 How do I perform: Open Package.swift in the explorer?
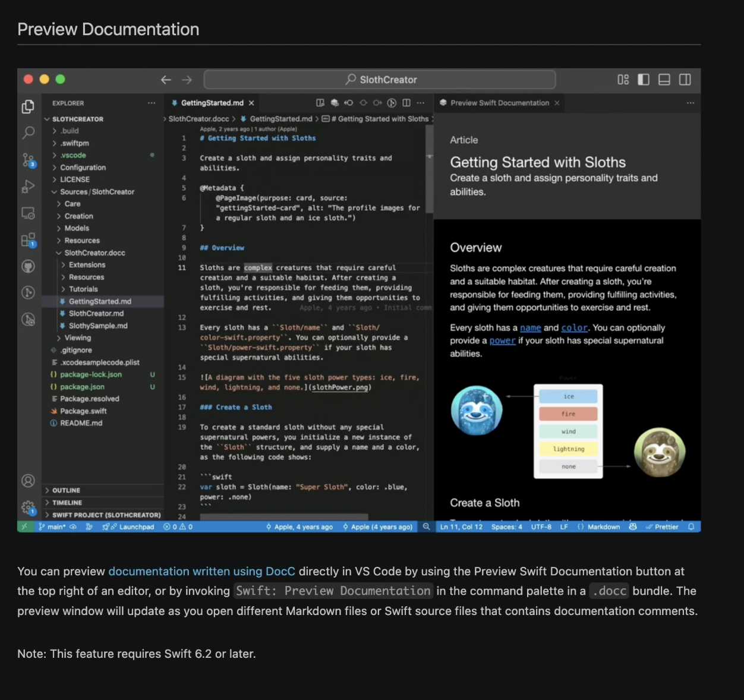click(x=102, y=411)
